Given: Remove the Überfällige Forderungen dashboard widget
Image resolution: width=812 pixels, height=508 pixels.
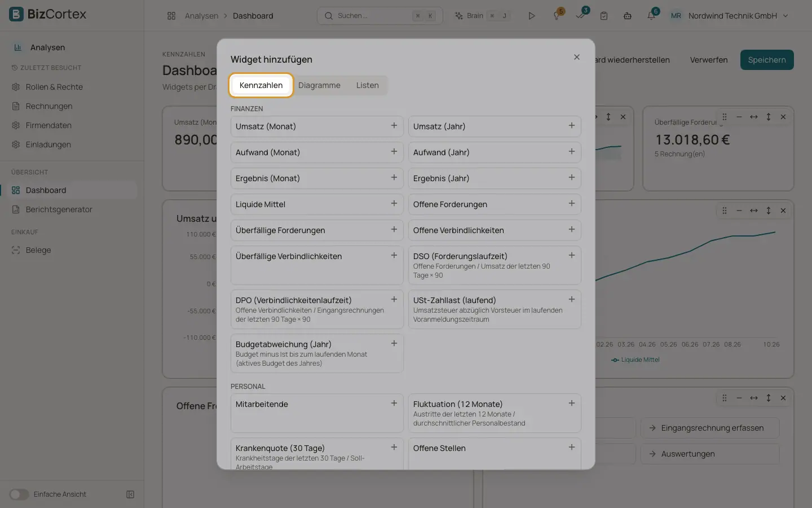Looking at the screenshot, I should tap(783, 117).
